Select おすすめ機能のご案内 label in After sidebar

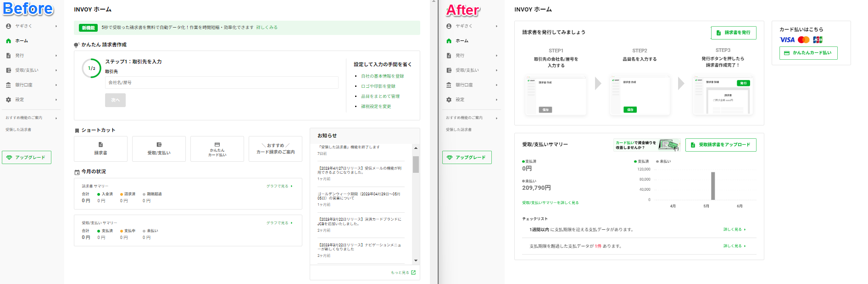pyautogui.click(x=464, y=118)
